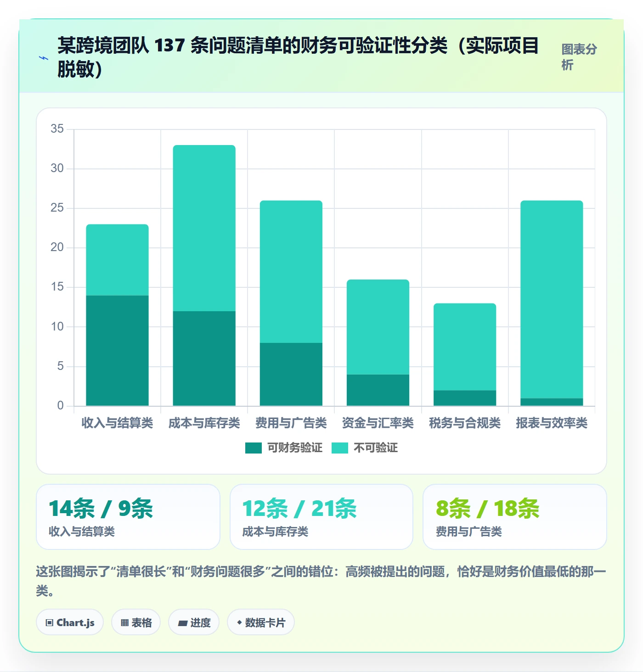Click the dark segment of 费用与广告类 bar

tap(291, 374)
